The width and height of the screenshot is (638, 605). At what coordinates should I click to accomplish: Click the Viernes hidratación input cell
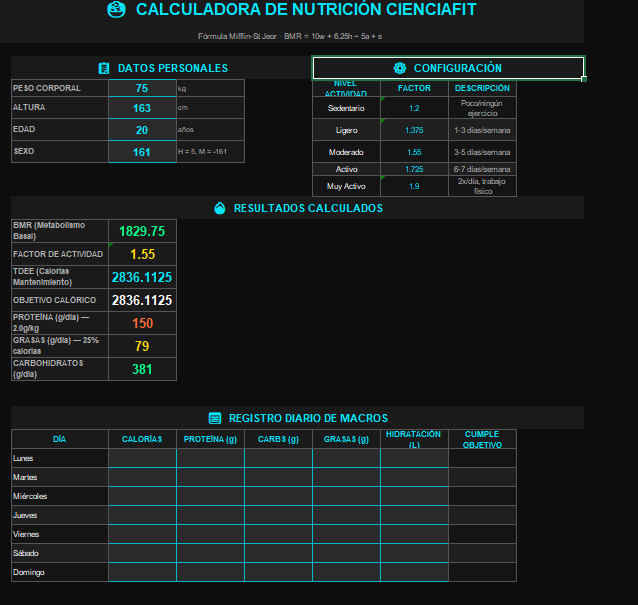pos(414,534)
